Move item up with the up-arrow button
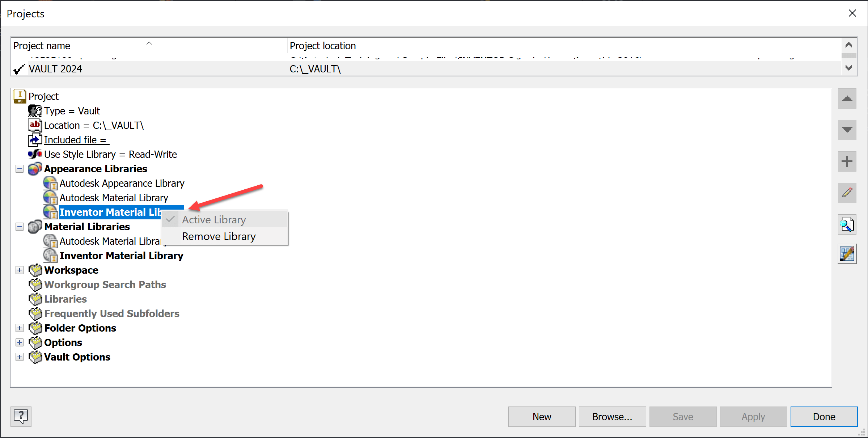868x438 pixels. tap(847, 98)
